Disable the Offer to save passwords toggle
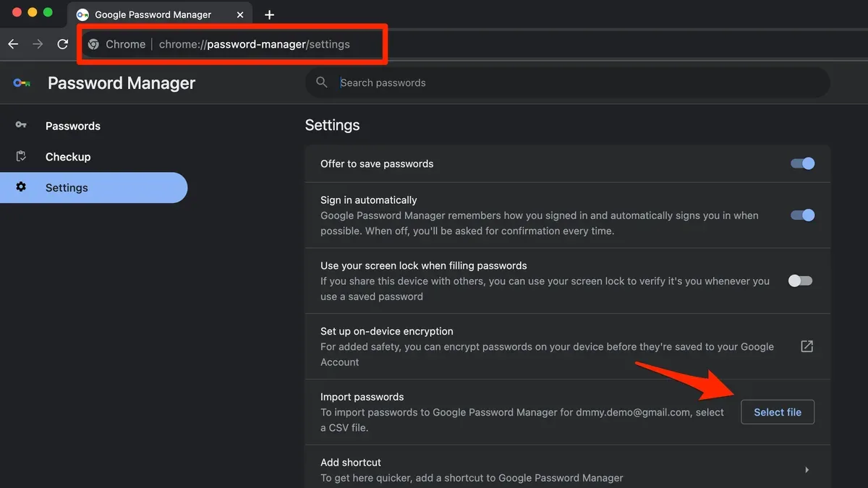 (802, 163)
